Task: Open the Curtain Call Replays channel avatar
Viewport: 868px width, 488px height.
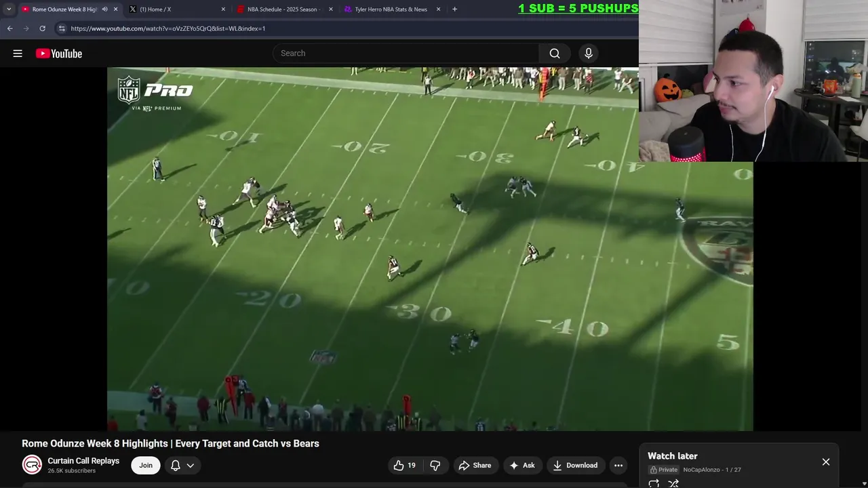Action: (32, 465)
